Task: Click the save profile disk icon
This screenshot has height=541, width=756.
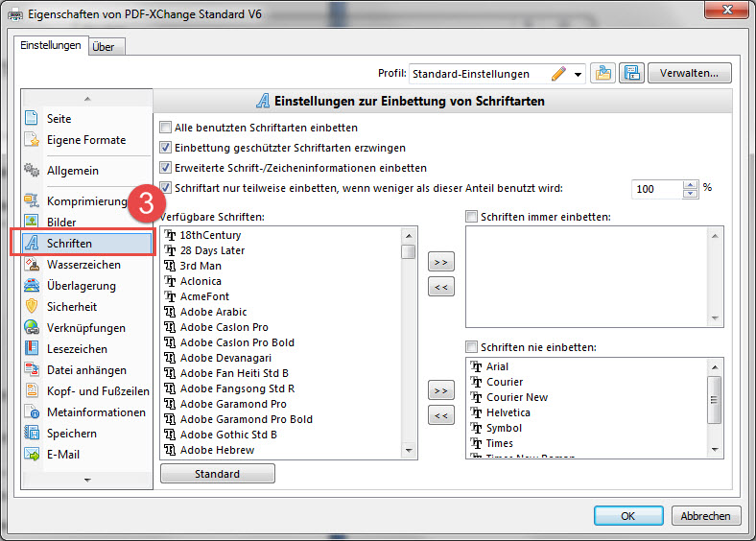Action: pyautogui.click(x=631, y=73)
